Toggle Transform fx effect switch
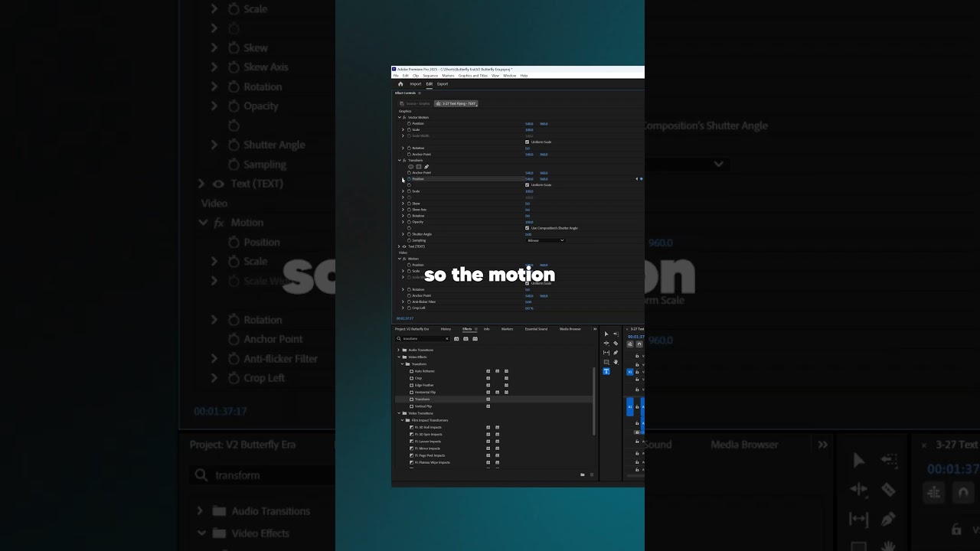Screen dimensions: 980x551 tap(404, 161)
